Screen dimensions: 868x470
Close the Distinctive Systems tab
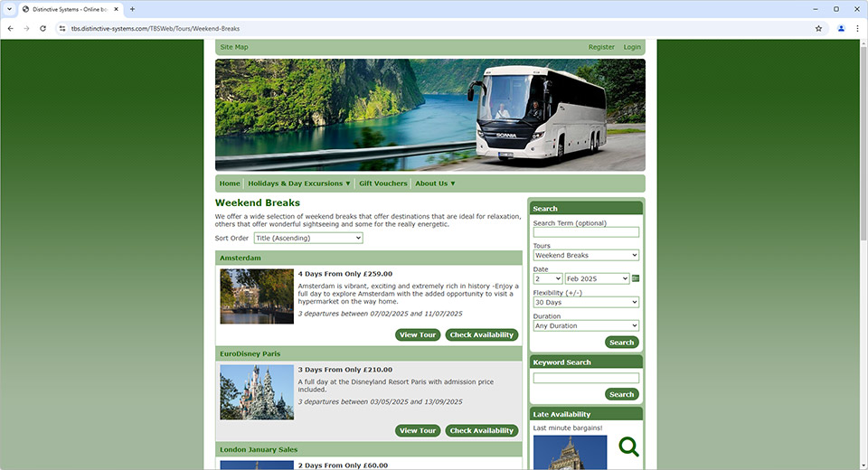pyautogui.click(x=117, y=9)
